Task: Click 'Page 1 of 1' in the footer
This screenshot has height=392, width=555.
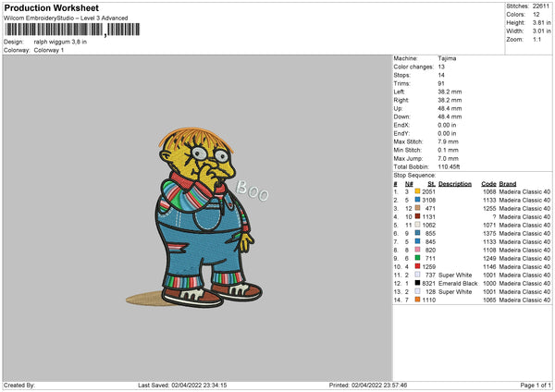Action: (x=536, y=385)
